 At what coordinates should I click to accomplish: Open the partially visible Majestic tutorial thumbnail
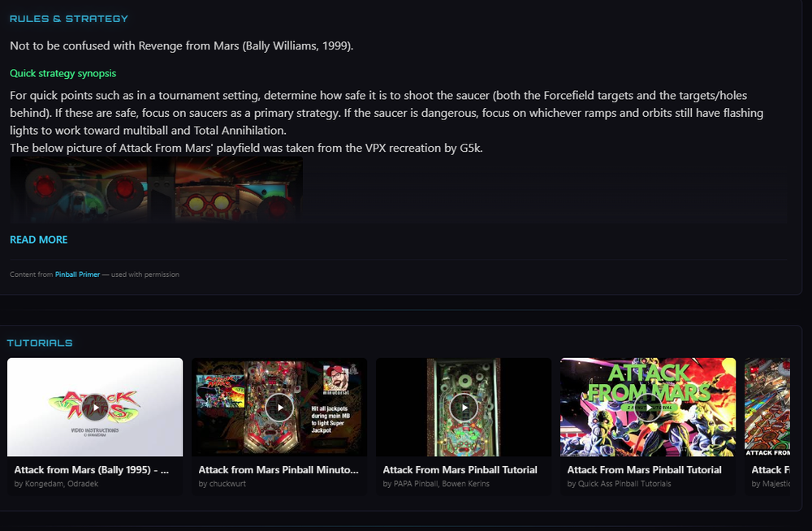tap(767, 408)
